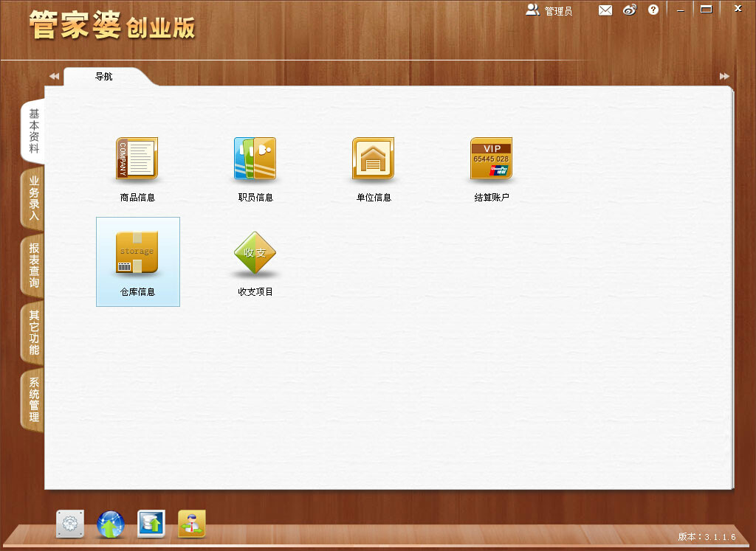Select the 导航 navigation tab
Screen dimensions: 756x551
coord(104,77)
